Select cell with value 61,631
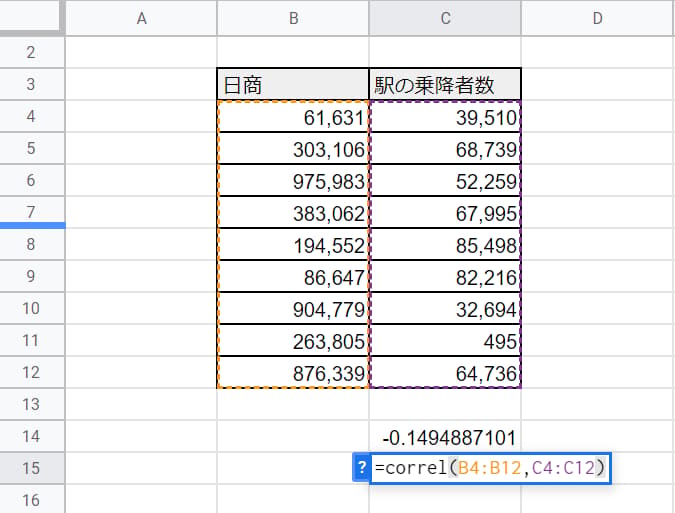The image size is (675, 513). point(293,116)
